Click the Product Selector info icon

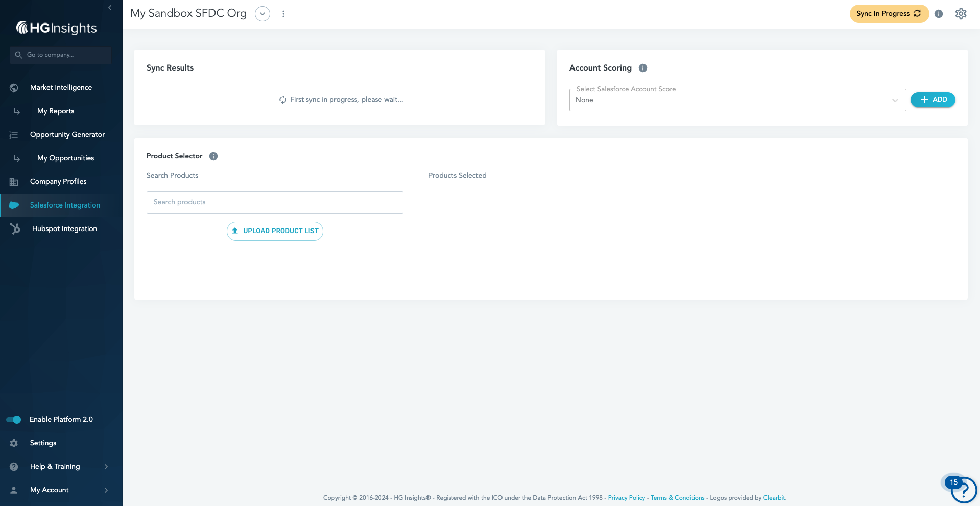[x=213, y=156]
